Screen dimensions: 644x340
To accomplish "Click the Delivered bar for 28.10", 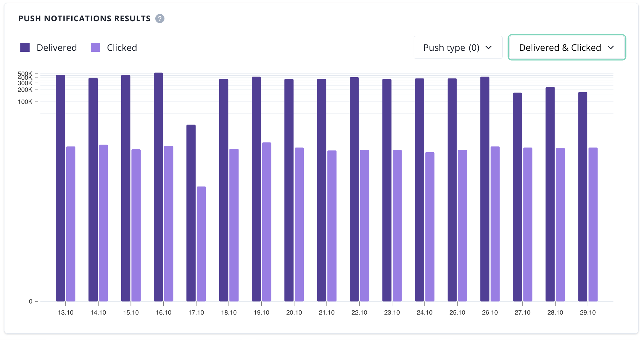I will [x=550, y=194].
